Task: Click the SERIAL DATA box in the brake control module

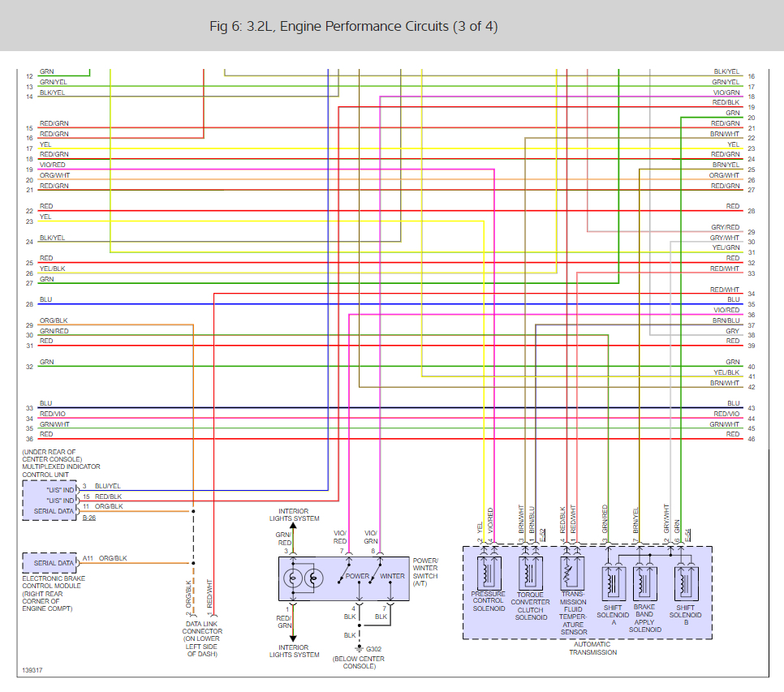Action: pyautogui.click(x=50, y=563)
